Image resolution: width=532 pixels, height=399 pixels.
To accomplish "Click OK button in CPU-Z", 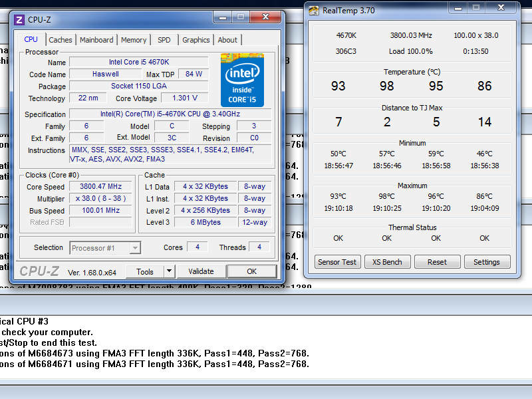I will (x=252, y=271).
